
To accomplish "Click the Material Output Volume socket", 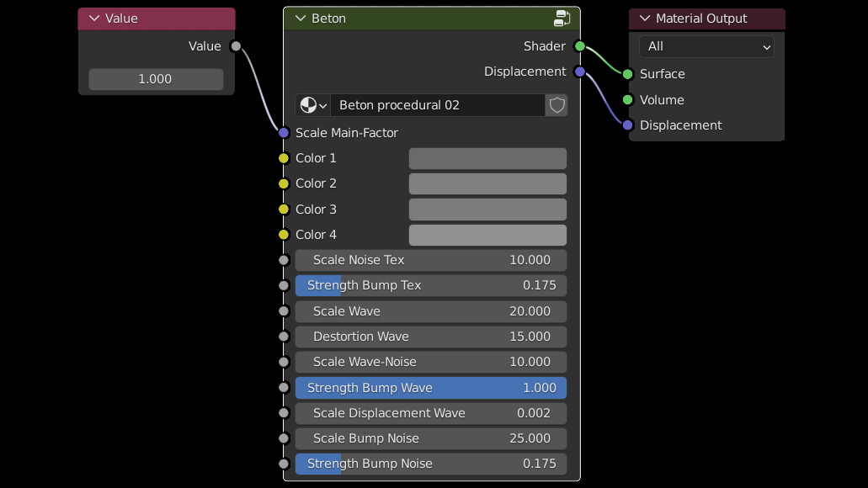I will (x=627, y=100).
